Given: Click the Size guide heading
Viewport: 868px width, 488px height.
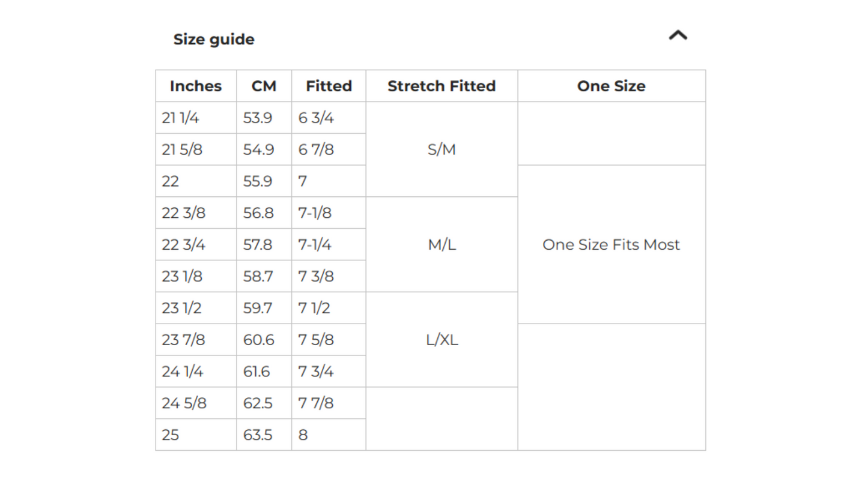Looking at the screenshot, I should coord(214,40).
